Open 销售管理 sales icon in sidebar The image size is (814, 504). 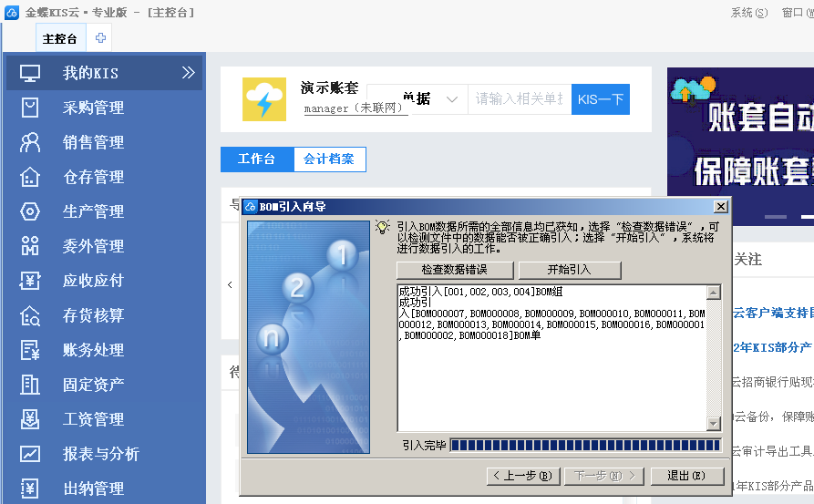pos(31,142)
